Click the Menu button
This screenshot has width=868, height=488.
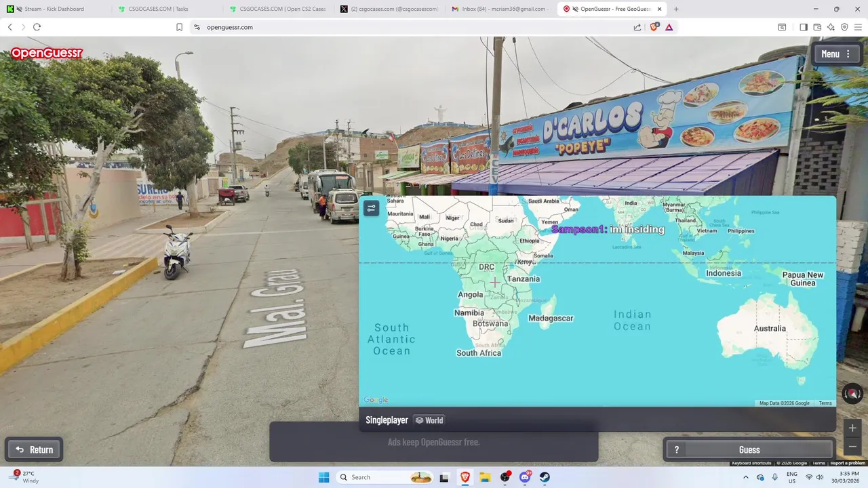tap(837, 54)
